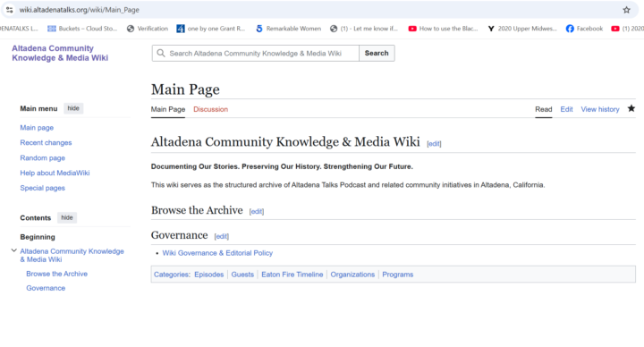Open Main page in the sidebar menu
The image size is (644, 347).
[37, 128]
